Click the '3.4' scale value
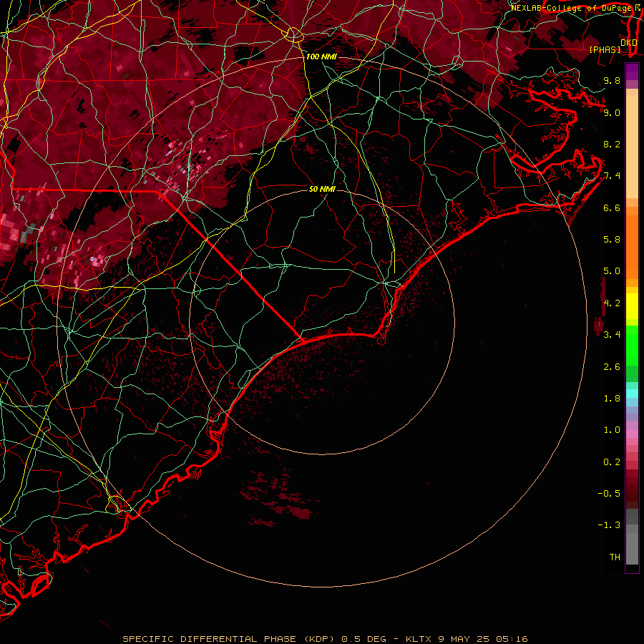The height and width of the screenshot is (644, 644). click(x=612, y=334)
